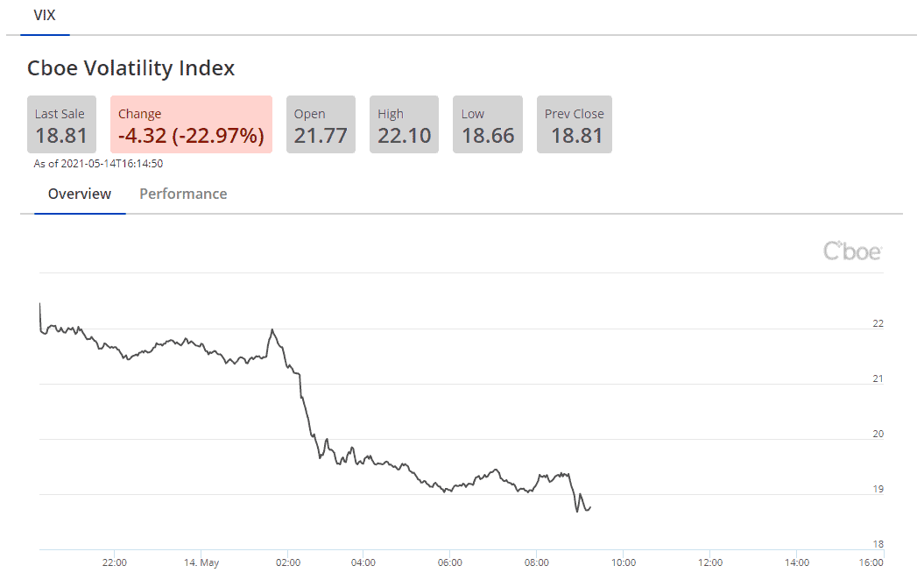
Task: Open the Overview tab
Action: (x=79, y=194)
